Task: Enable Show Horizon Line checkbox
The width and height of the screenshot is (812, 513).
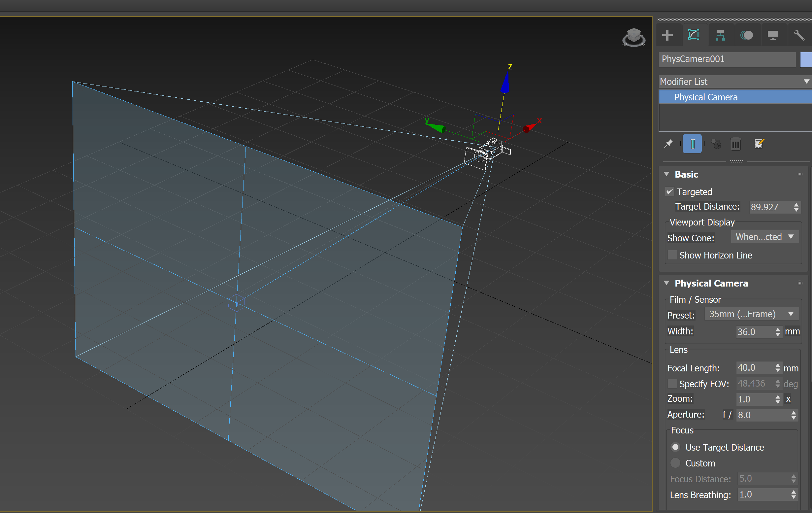Action: coord(672,255)
